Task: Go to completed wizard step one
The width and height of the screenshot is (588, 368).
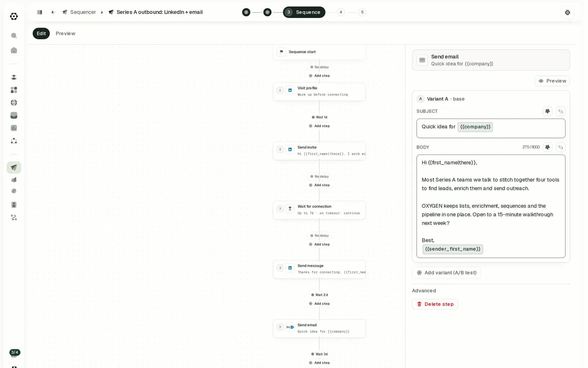Action: 246,12
